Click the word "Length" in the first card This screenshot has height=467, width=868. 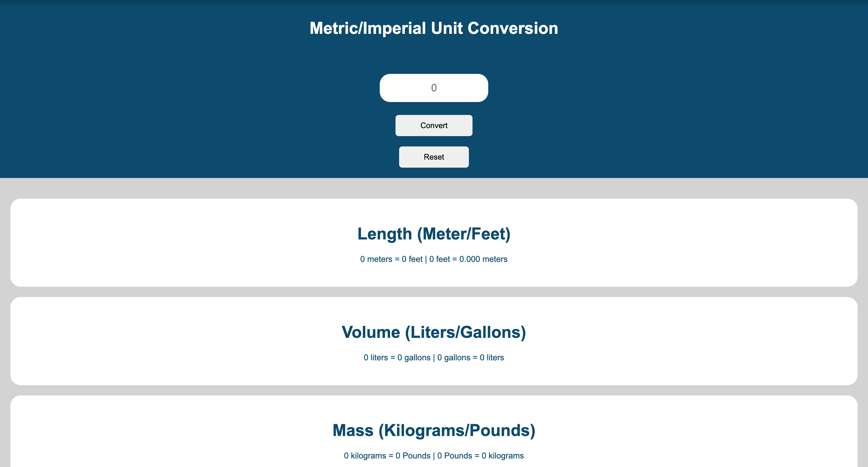pos(384,234)
